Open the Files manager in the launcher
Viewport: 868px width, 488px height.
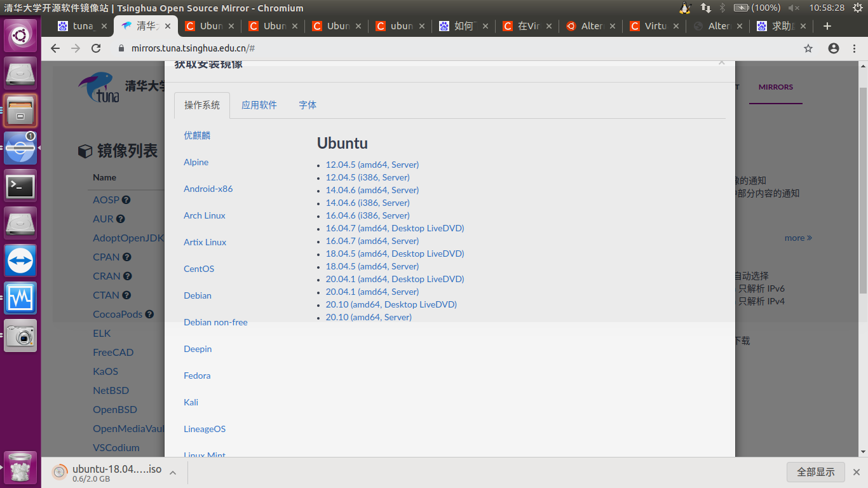click(20, 111)
